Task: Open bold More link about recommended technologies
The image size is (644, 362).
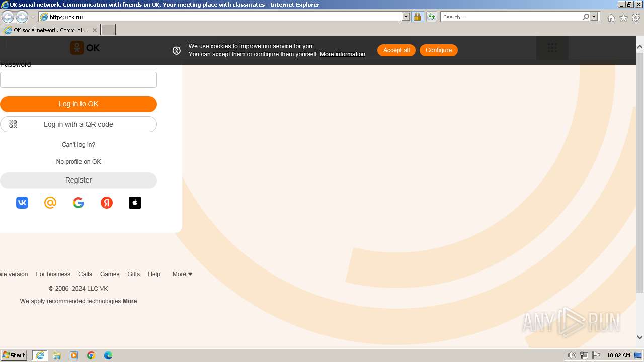Action: [x=130, y=301]
